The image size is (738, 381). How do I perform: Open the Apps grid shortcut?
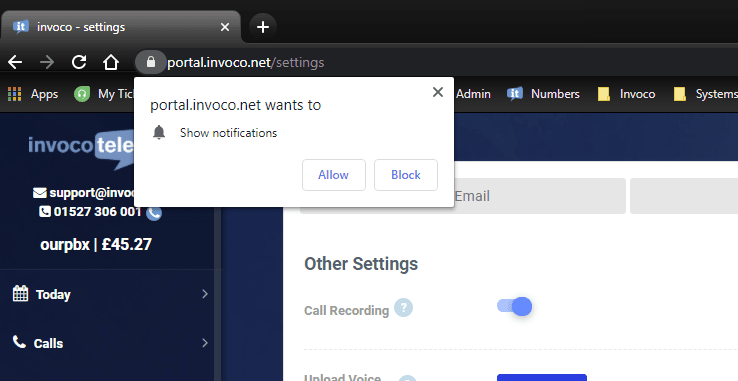click(x=33, y=94)
